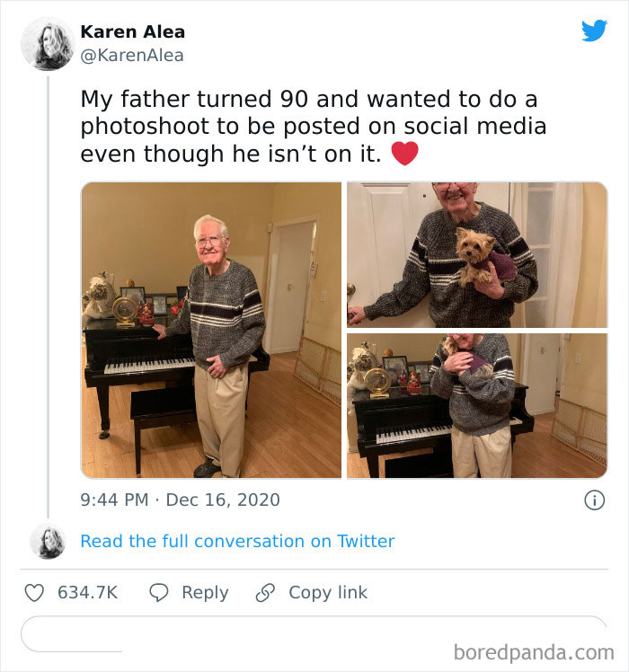Click the Twitter bird logo
Image resolution: width=629 pixels, height=672 pixels.
594,31
